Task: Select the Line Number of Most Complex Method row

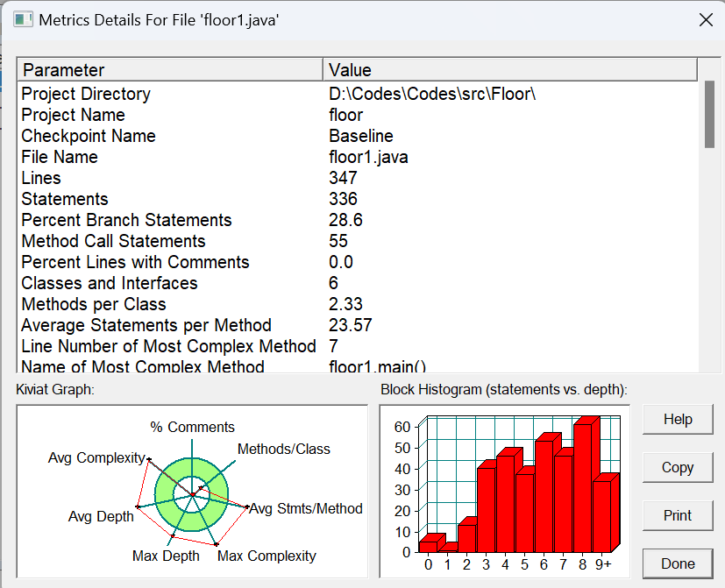Action: click(358, 346)
